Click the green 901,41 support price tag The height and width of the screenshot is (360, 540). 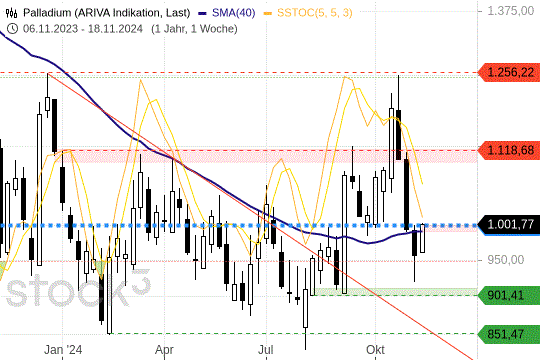(x=509, y=295)
